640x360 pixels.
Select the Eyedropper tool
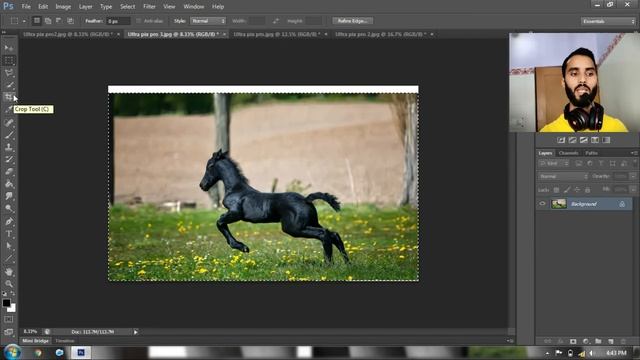9,109
